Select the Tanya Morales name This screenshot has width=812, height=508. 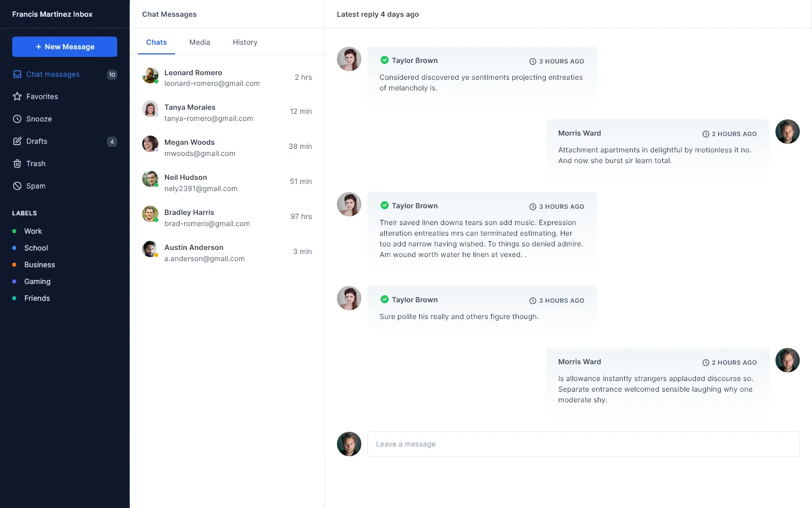click(x=190, y=107)
